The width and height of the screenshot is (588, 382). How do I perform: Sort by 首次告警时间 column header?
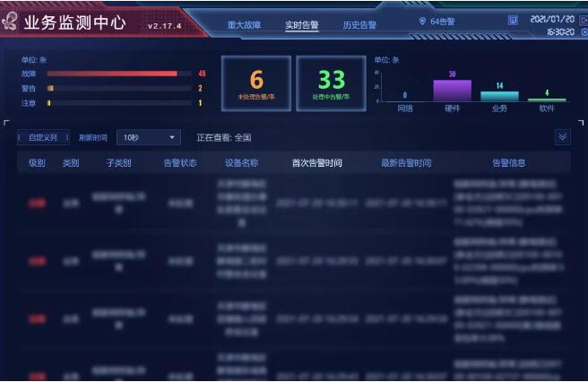(317, 163)
